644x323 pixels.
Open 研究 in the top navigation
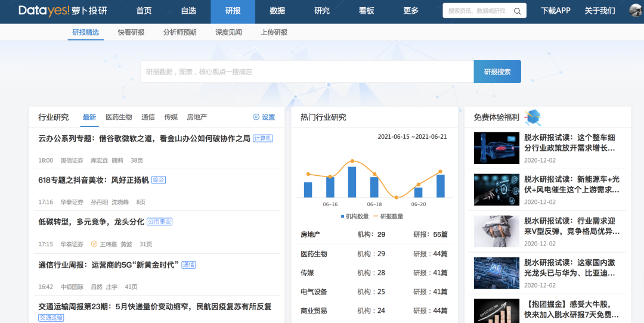[322, 11]
